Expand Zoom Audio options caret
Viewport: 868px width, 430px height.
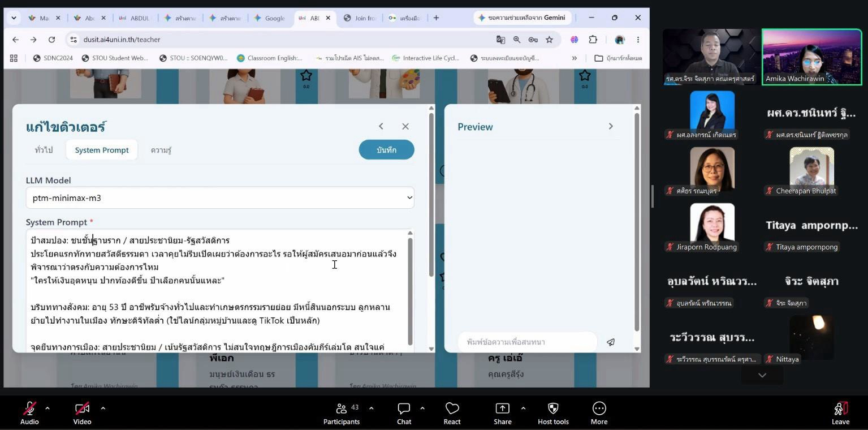tap(47, 407)
